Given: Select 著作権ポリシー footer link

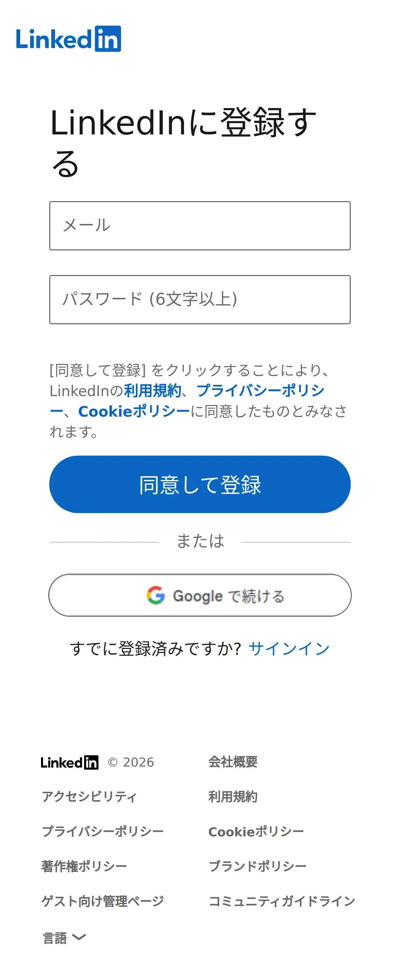Looking at the screenshot, I should click(84, 866).
